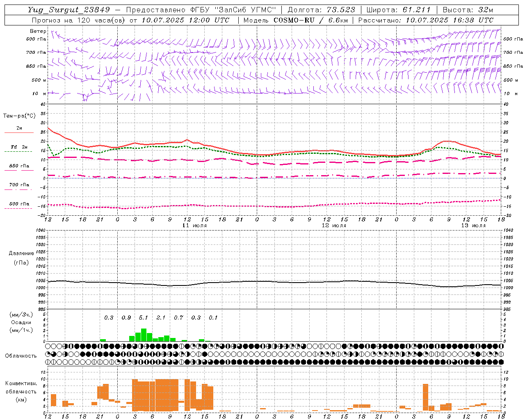Click the 'Давление' pressure panel label
525x420 pixels.
pyautogui.click(x=21, y=253)
